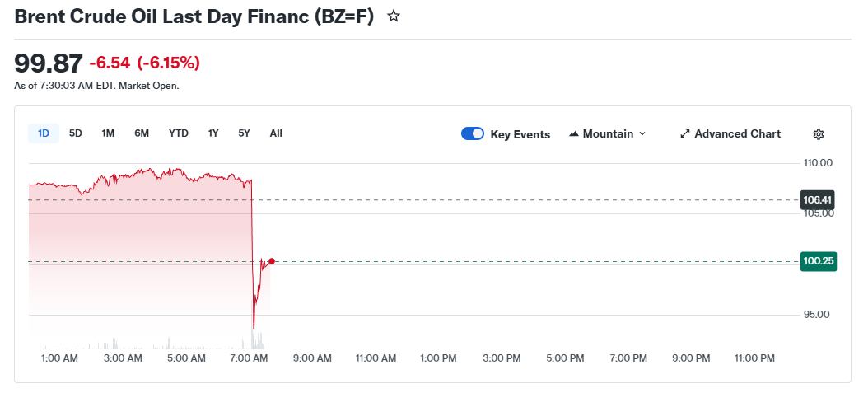Toggle the Key Events switch

click(x=473, y=134)
